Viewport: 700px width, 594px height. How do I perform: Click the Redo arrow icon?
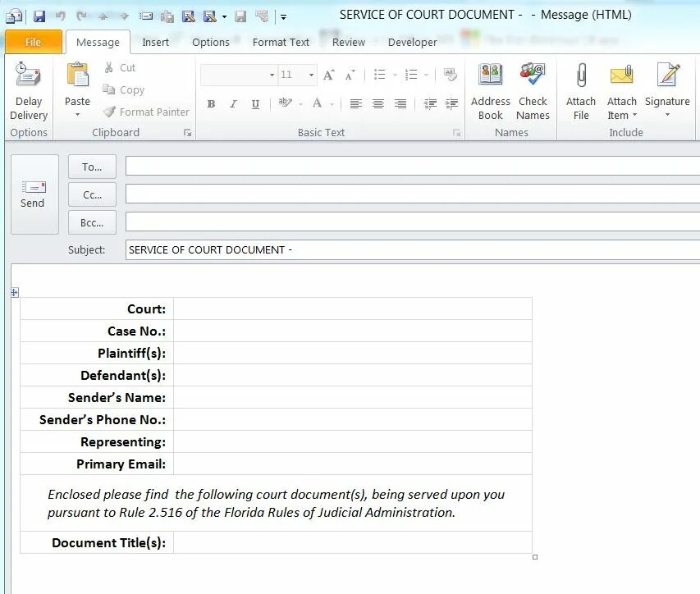(81, 16)
